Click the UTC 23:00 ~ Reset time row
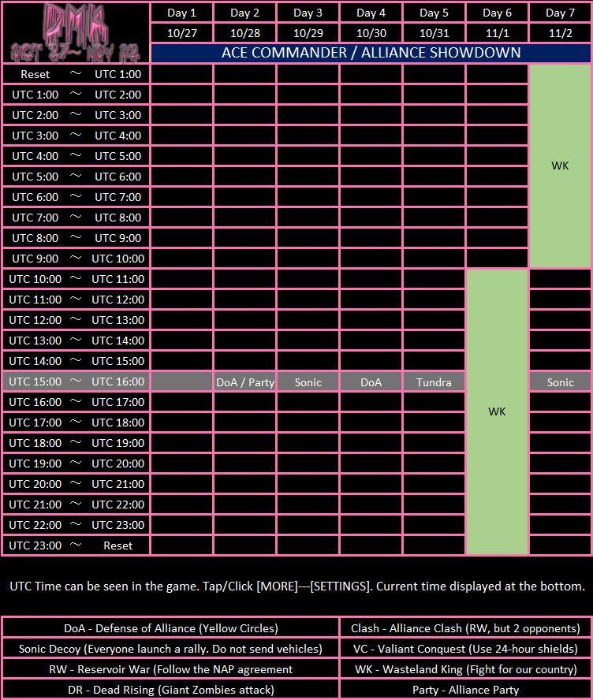The width and height of the screenshot is (593, 700). (76, 545)
